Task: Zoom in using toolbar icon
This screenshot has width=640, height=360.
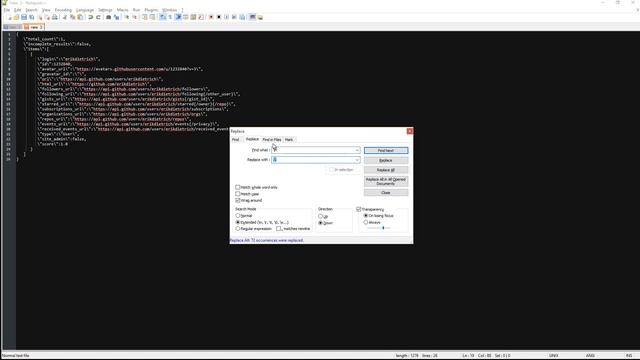Action: tap(127, 17)
